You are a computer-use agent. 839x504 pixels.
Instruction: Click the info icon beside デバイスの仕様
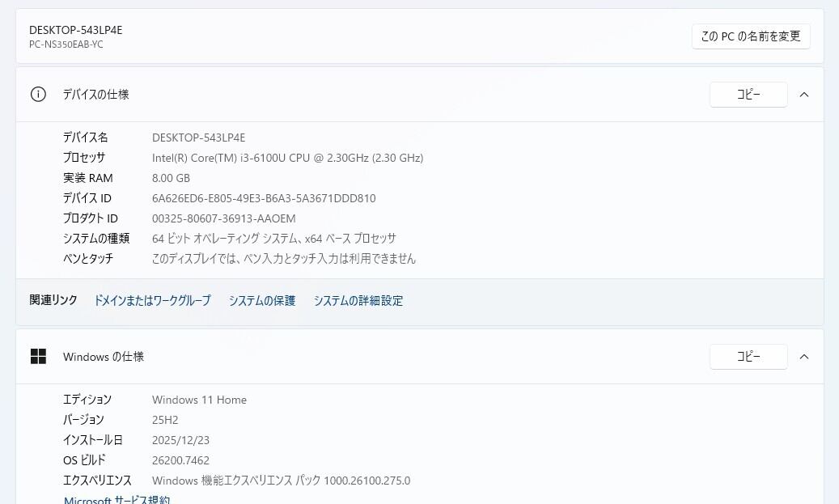pyautogui.click(x=38, y=95)
